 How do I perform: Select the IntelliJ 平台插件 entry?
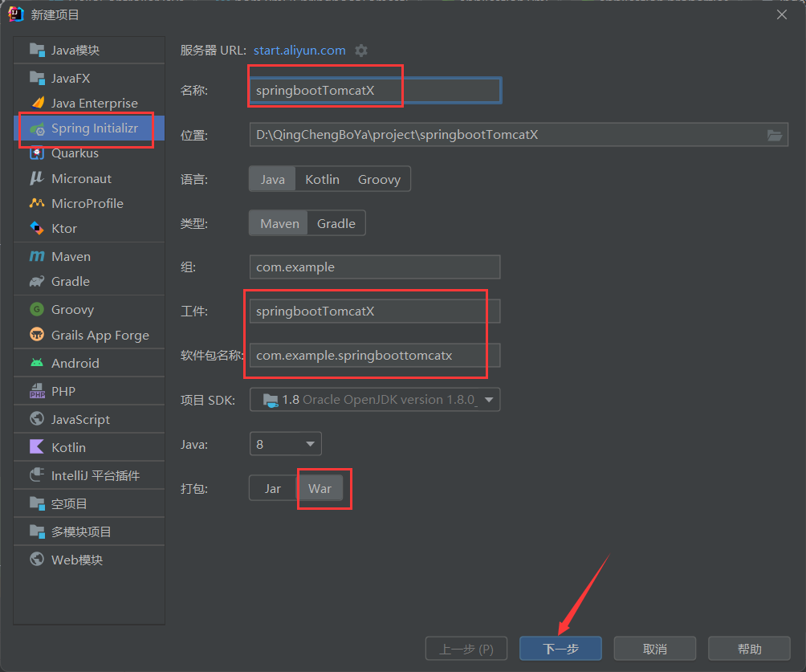pyautogui.click(x=89, y=475)
